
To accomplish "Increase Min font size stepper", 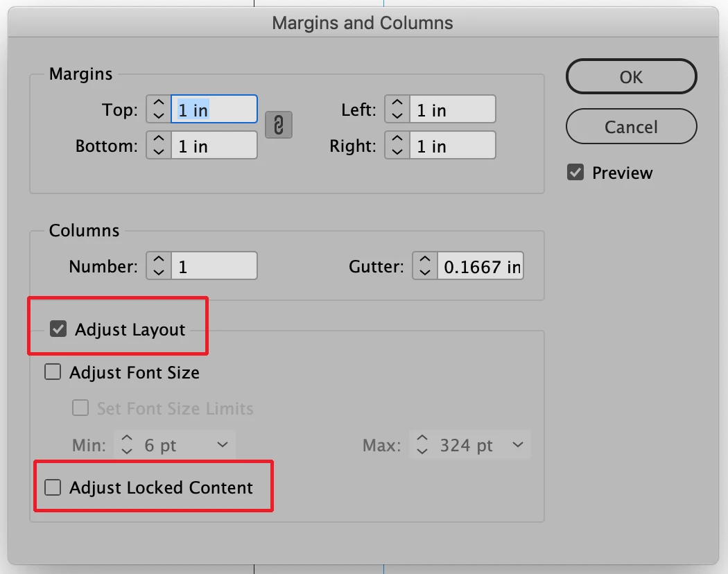I will pos(127,438).
